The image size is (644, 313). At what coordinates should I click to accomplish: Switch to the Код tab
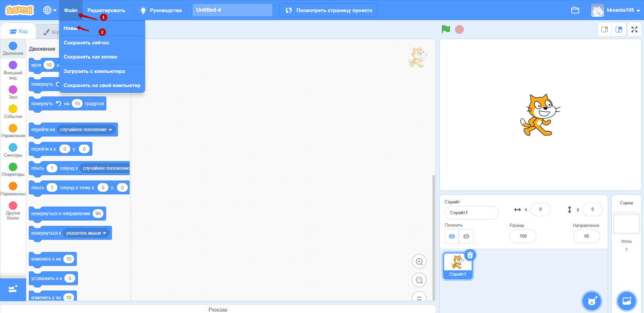18,31
